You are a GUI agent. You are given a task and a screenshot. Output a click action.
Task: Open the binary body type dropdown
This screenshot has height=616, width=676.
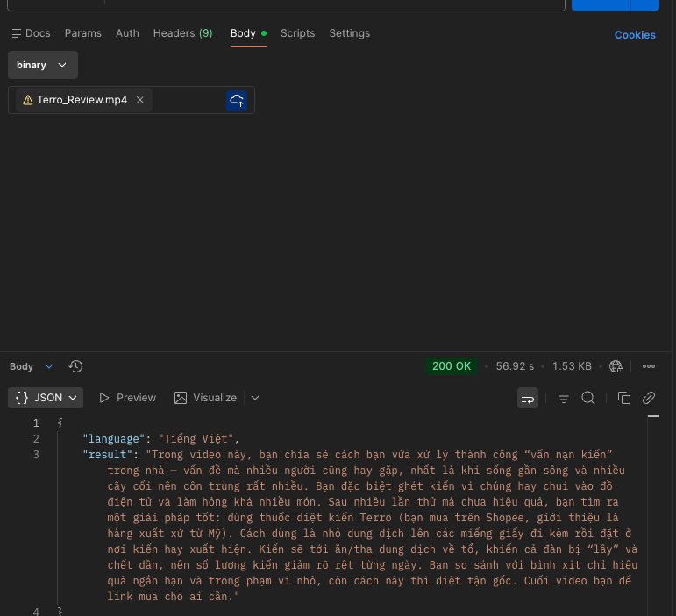[x=43, y=65]
